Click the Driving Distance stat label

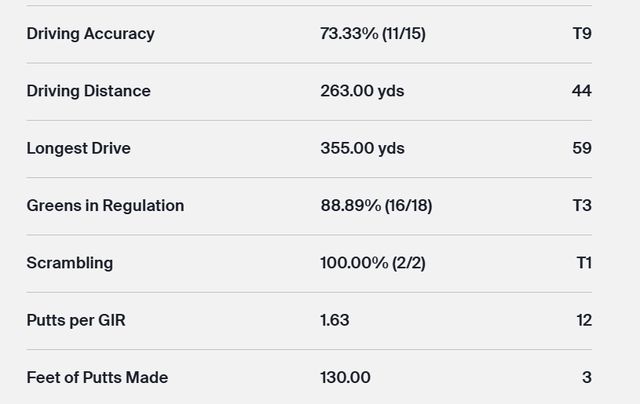click(x=88, y=91)
